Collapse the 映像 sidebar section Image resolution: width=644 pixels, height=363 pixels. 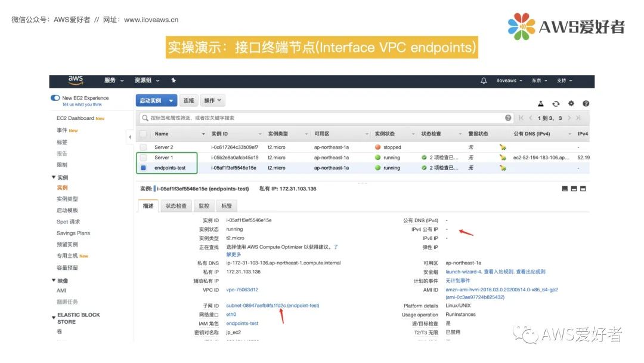tap(54, 281)
